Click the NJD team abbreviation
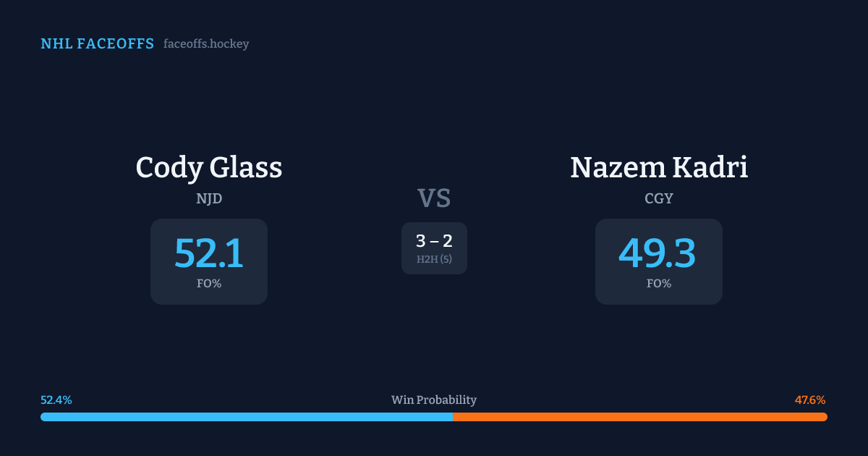The image size is (868, 456). tap(209, 198)
